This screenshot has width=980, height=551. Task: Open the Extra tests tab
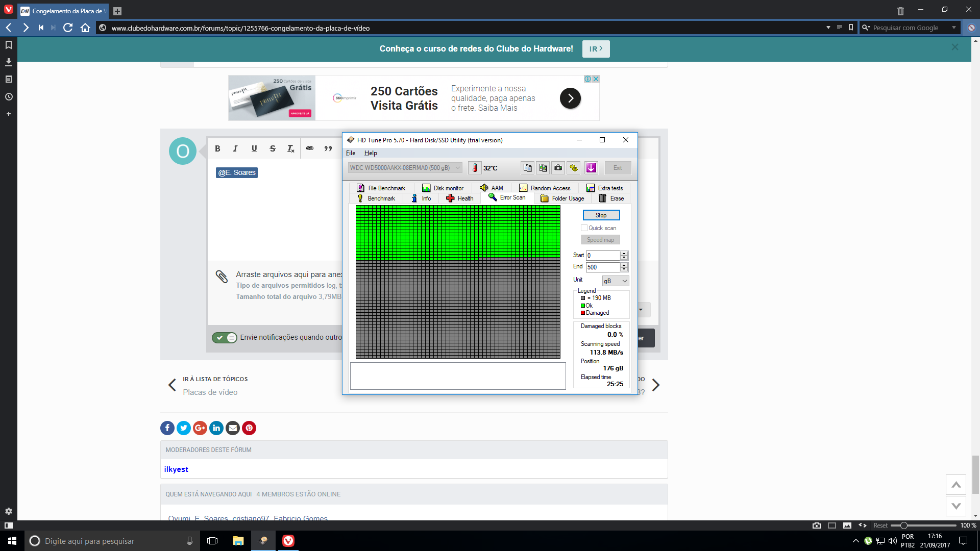pos(605,188)
